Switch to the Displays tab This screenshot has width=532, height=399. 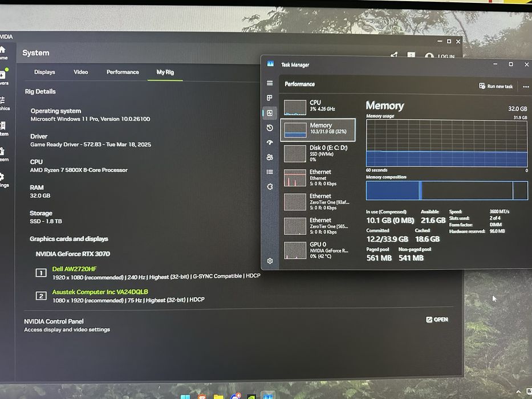(44, 72)
